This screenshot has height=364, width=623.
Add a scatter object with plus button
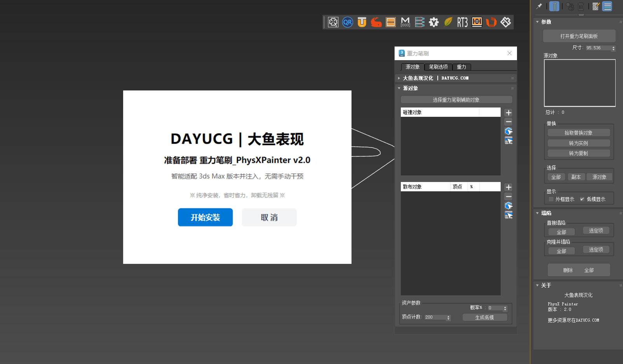tap(508, 187)
